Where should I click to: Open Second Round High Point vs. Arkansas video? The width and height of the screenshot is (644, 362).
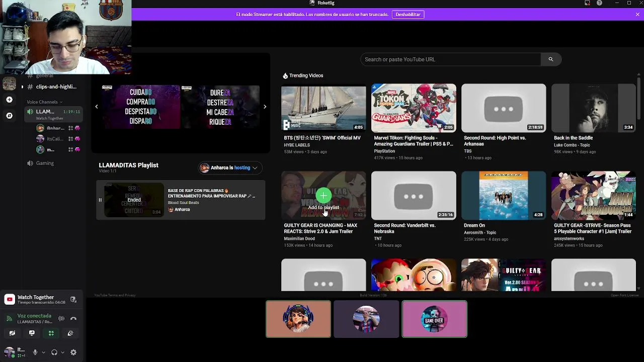click(504, 108)
